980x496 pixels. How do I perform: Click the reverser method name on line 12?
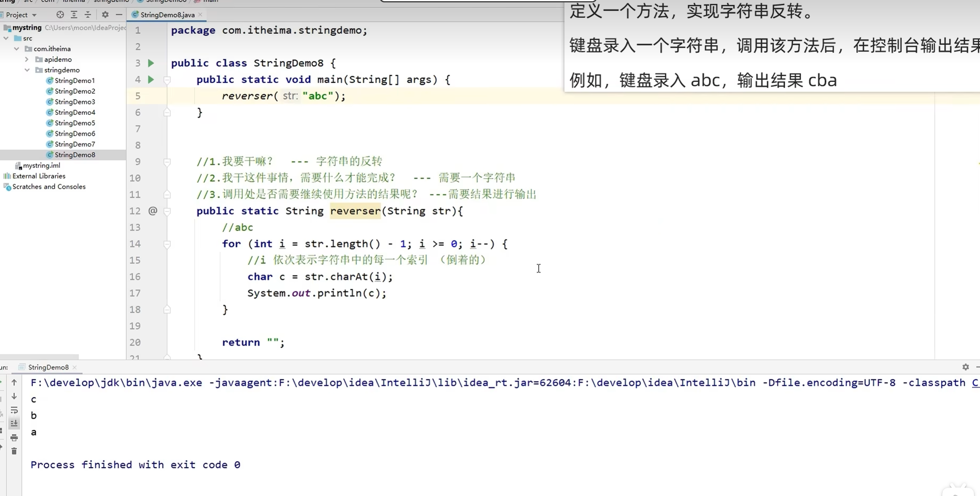click(355, 211)
